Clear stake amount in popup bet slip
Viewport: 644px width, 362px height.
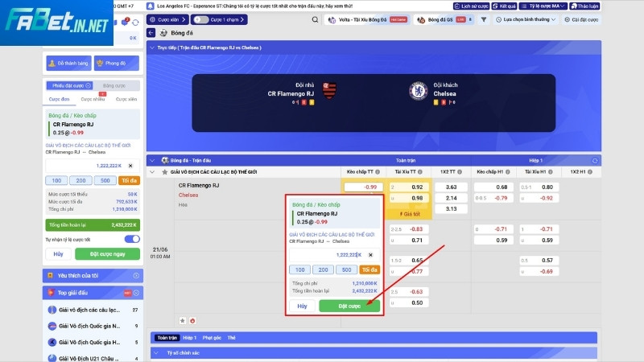tap(370, 255)
